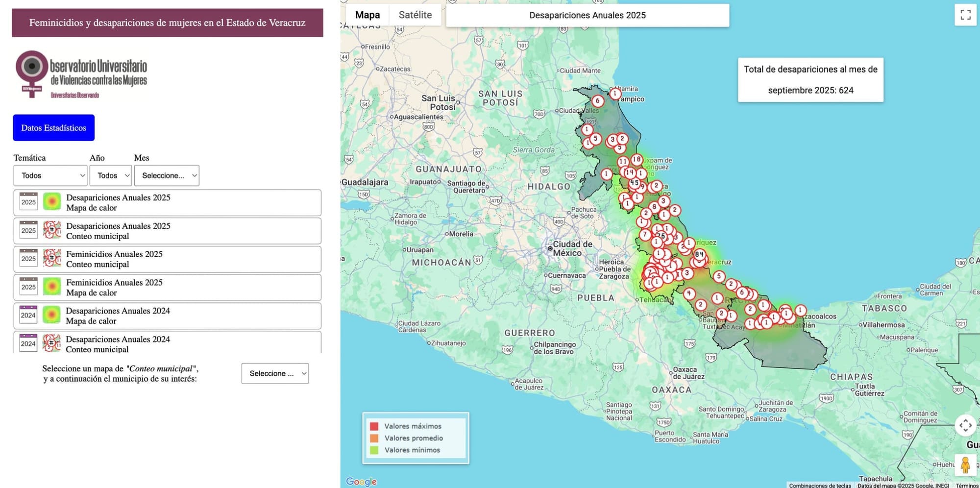Click the red Valores máximos legend swatch

pos(374,426)
